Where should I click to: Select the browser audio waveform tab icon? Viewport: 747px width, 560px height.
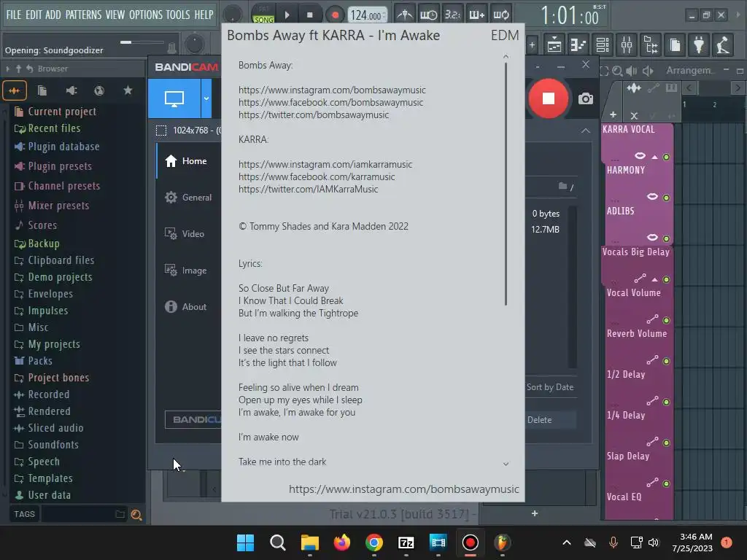coord(15,90)
